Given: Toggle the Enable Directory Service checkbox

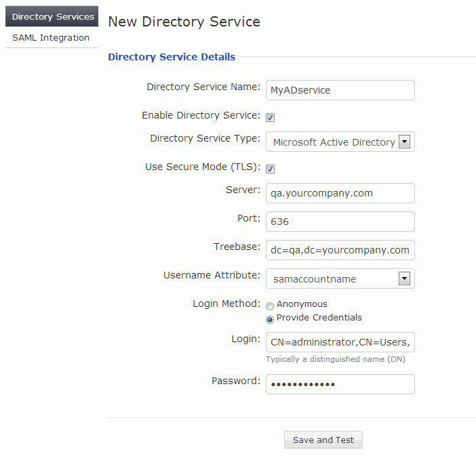Looking at the screenshot, I should (x=270, y=117).
